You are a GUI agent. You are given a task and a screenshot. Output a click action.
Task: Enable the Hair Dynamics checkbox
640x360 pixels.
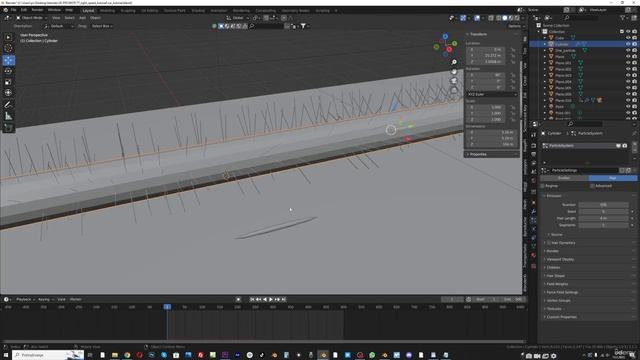pos(549,243)
